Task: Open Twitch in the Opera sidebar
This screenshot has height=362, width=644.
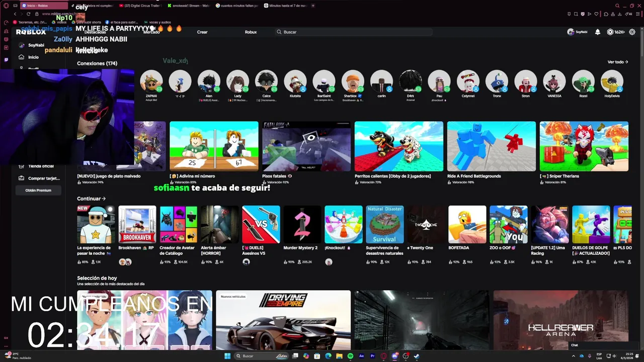Action: pos(6,60)
